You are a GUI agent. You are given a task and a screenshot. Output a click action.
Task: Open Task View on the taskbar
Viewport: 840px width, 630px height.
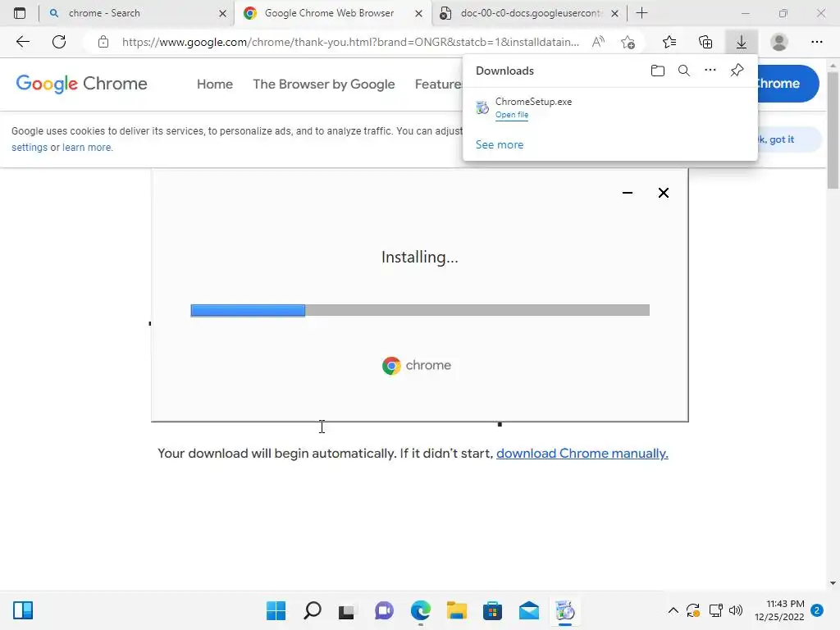pos(347,610)
